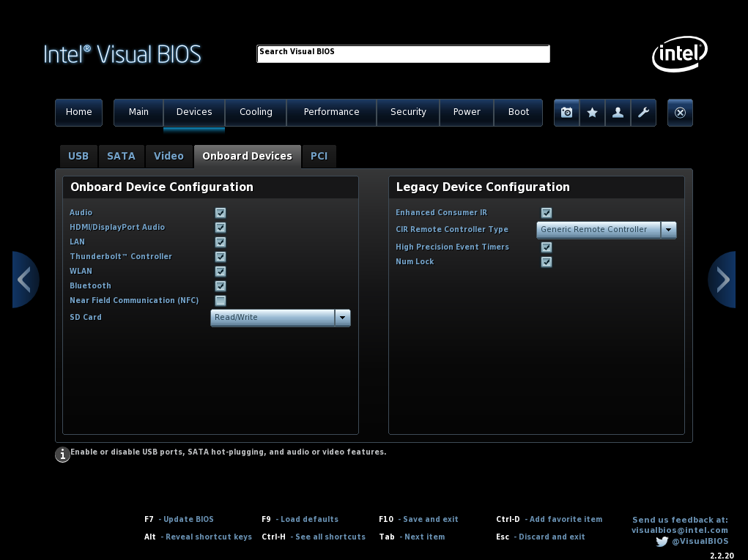Click CIR Remote Controller Type label

tap(452, 230)
